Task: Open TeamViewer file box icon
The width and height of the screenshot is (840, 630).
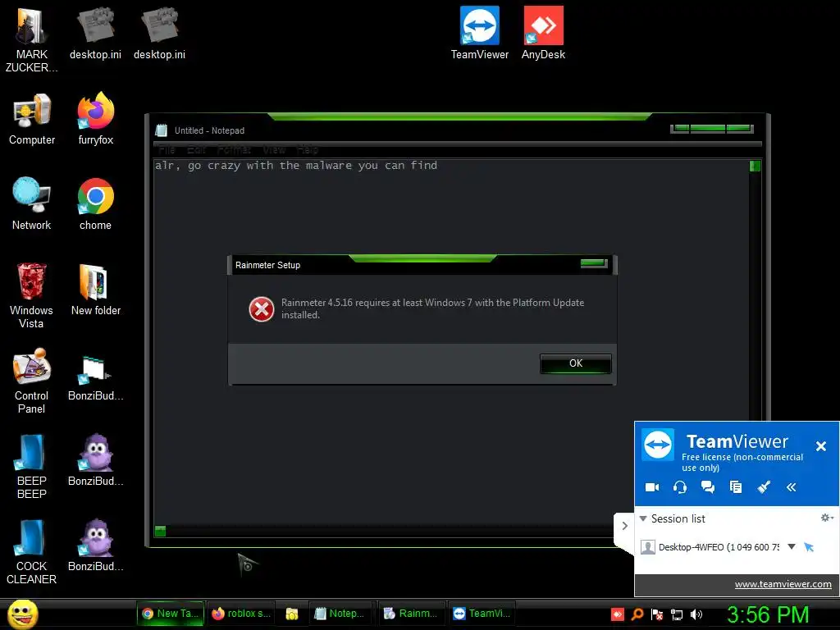Action: 736,487
